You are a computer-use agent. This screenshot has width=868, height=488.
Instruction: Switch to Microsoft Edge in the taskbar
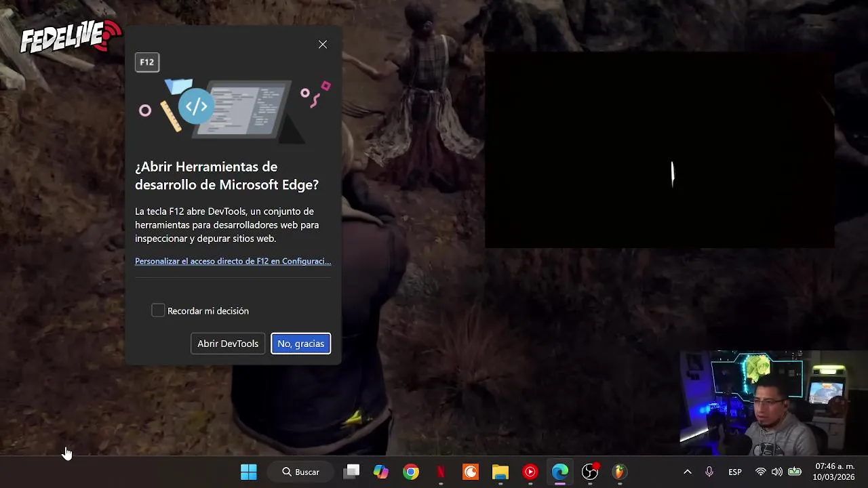(560, 472)
